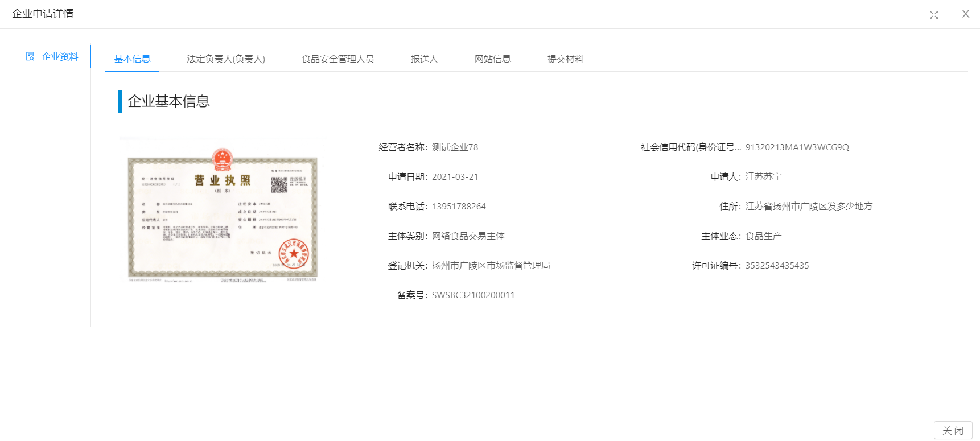Click the license number 3532543435435
The image size is (980, 441).
[x=777, y=266]
